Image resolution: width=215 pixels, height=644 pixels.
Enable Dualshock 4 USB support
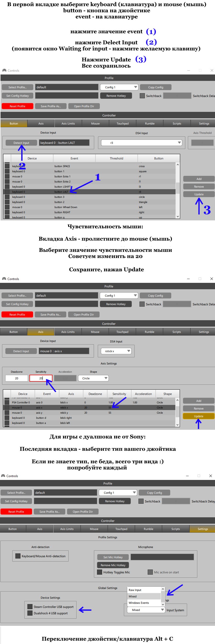pyautogui.click(x=30, y=613)
